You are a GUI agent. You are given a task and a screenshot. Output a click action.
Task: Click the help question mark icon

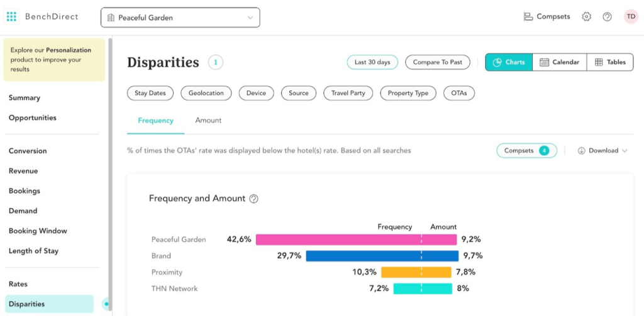pyautogui.click(x=607, y=17)
